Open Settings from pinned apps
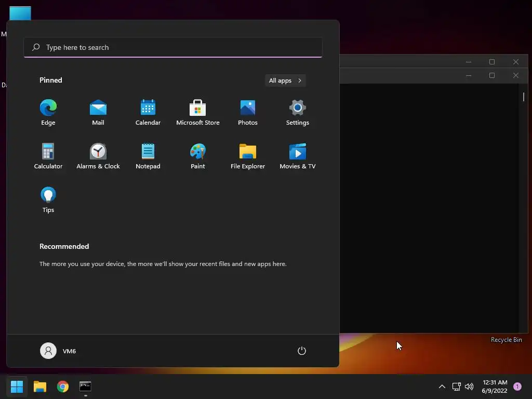 tap(298, 113)
